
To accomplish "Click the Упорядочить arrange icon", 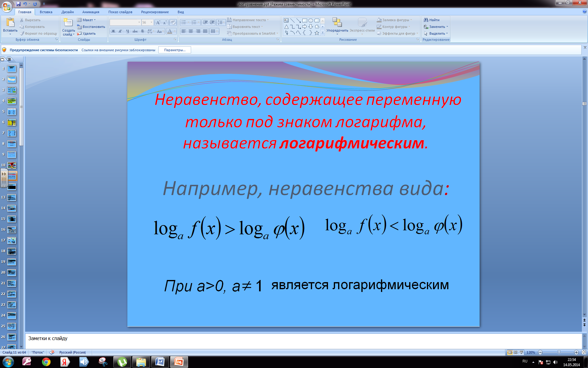I will point(337,22).
